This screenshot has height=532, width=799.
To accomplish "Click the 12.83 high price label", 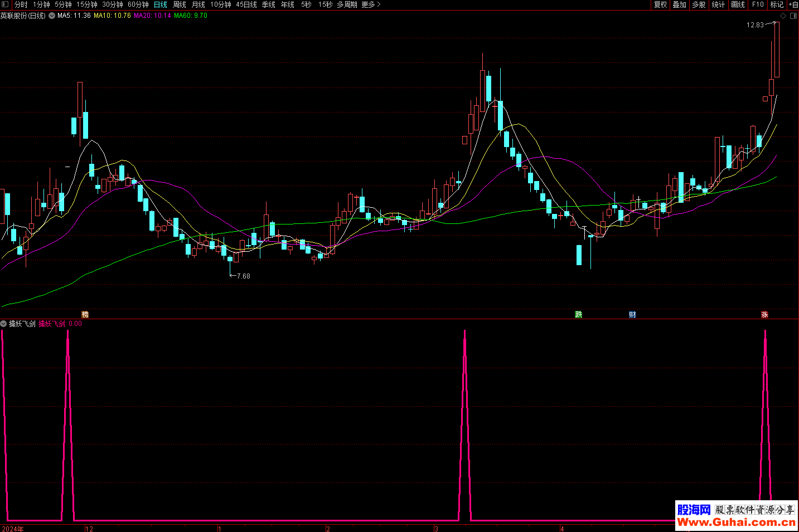I will pos(755,25).
